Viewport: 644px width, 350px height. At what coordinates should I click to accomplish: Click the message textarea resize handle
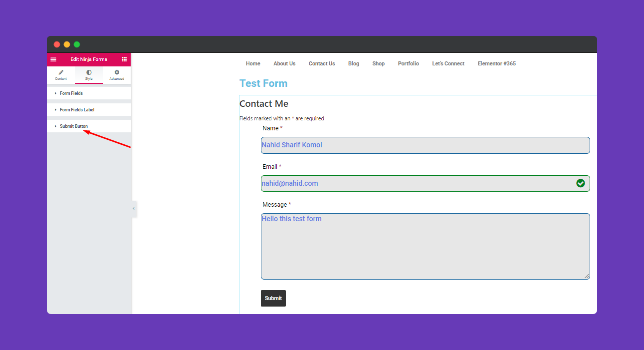point(587,276)
